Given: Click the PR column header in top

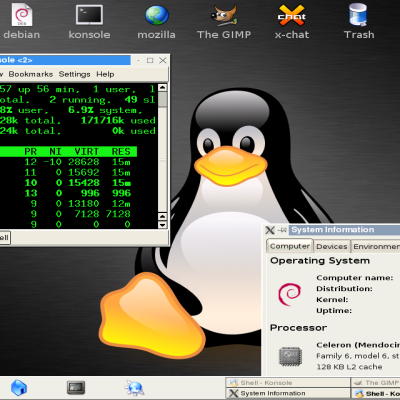Looking at the screenshot, I should [30, 152].
